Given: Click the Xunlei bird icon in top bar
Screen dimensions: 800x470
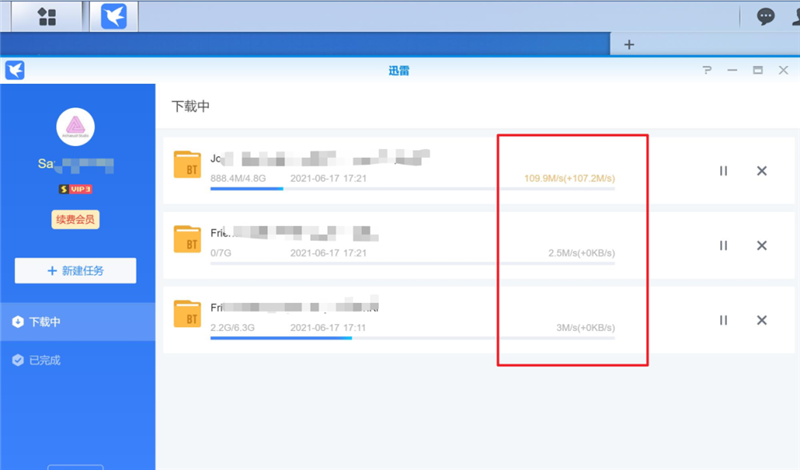Looking at the screenshot, I should [114, 16].
